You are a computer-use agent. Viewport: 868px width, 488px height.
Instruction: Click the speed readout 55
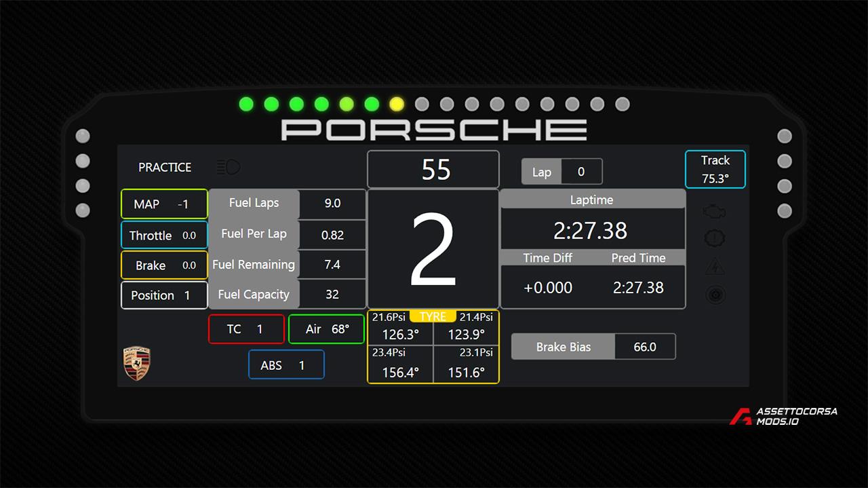[x=433, y=169]
